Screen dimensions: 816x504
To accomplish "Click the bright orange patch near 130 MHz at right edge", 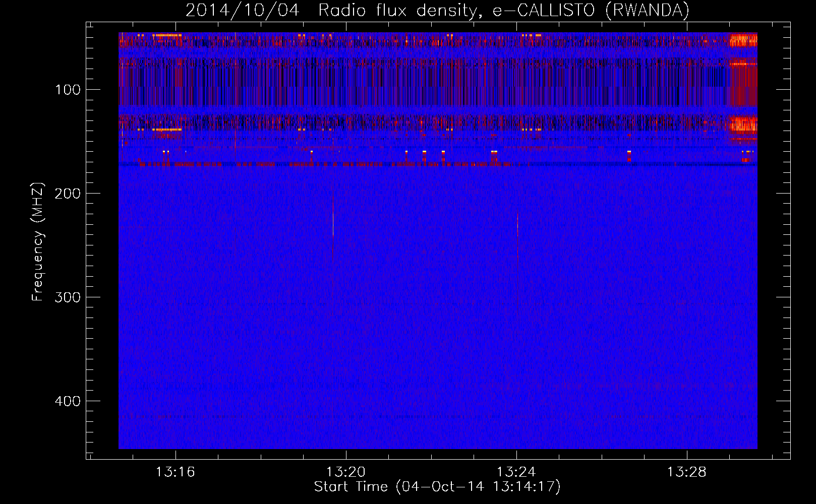I will point(743,123).
